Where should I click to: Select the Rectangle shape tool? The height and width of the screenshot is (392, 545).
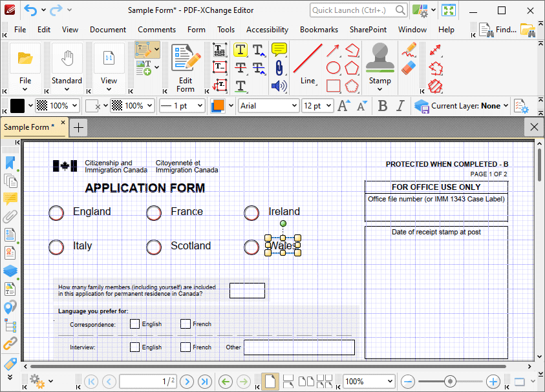point(333,86)
